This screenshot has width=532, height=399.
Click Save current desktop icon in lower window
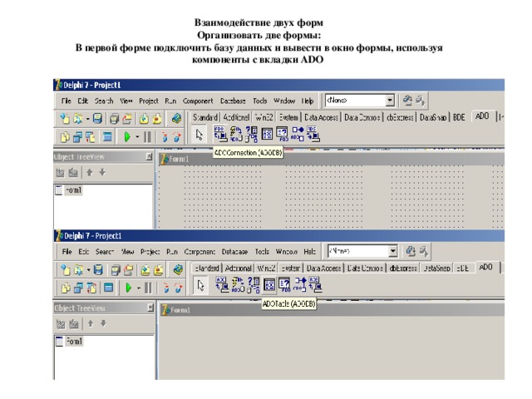(x=411, y=251)
